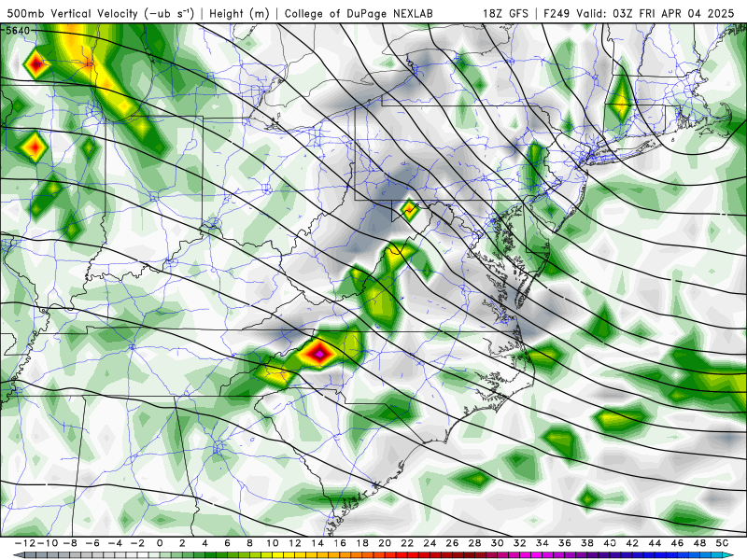This screenshot has height=560, width=747.
Task: Click the '30' color scale label
Action: click(x=498, y=543)
